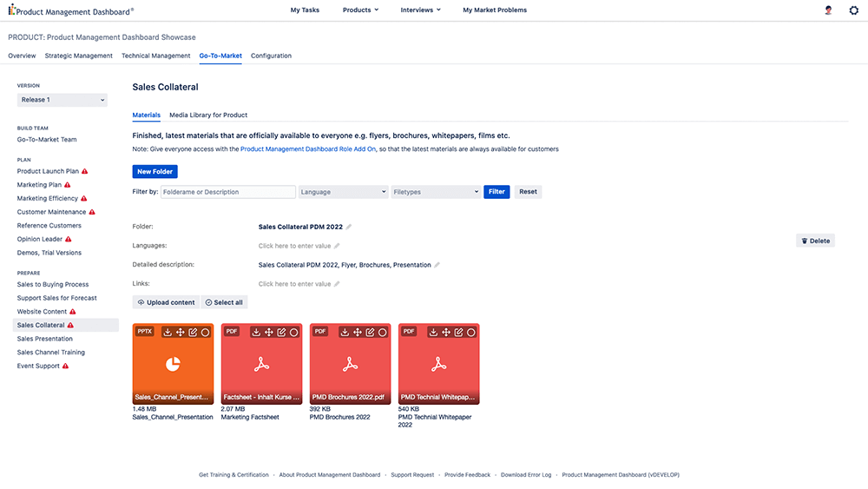Click Opinion Leader warning icon
This screenshot has width=868, height=489.
[68, 239]
